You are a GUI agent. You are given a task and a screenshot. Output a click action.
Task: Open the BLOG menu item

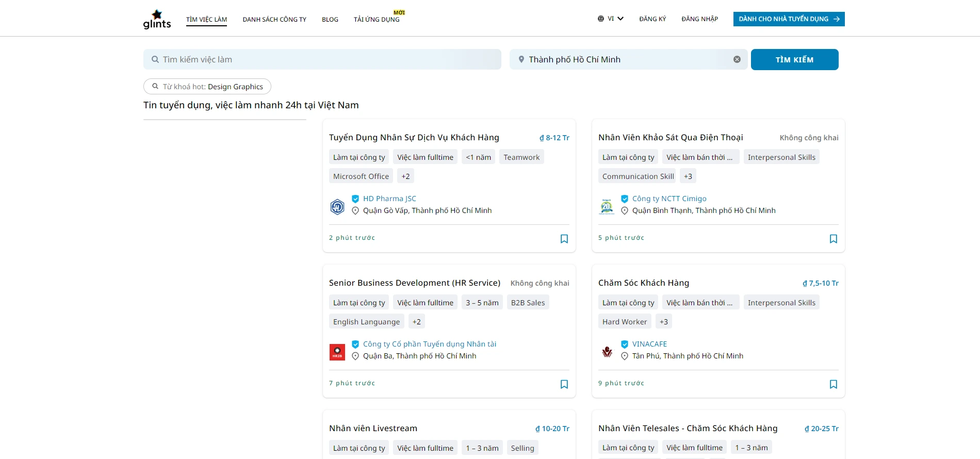pos(330,19)
